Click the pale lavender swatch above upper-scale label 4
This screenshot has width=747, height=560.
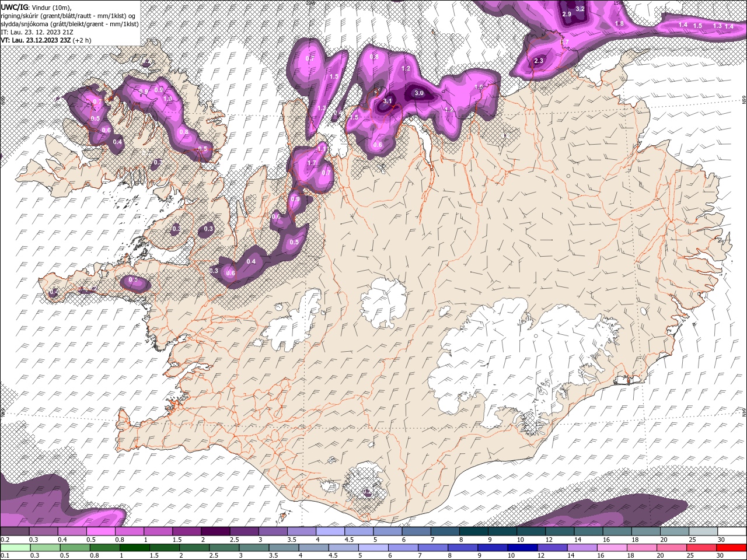click(x=330, y=531)
